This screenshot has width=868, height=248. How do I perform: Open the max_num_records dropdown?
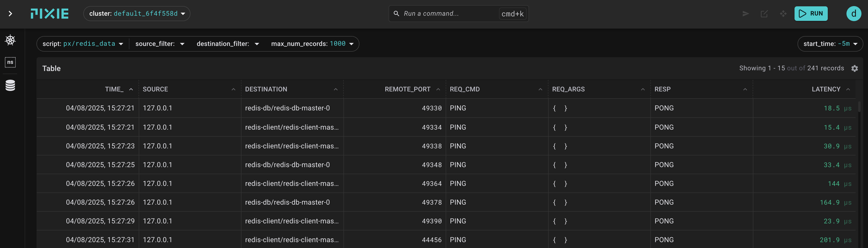[x=312, y=44]
